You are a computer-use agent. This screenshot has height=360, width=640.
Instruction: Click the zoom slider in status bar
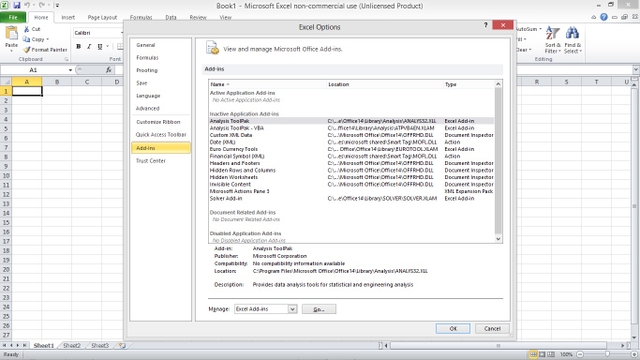(607, 354)
